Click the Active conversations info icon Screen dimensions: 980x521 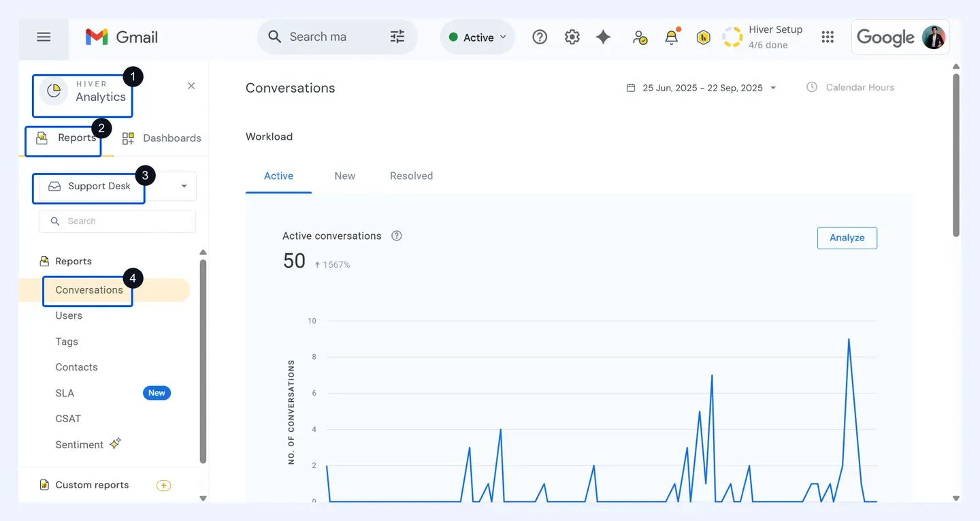pos(397,236)
